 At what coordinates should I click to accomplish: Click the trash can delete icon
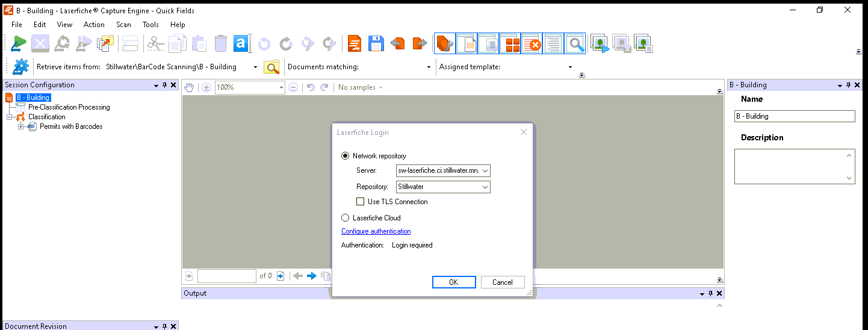pos(220,44)
